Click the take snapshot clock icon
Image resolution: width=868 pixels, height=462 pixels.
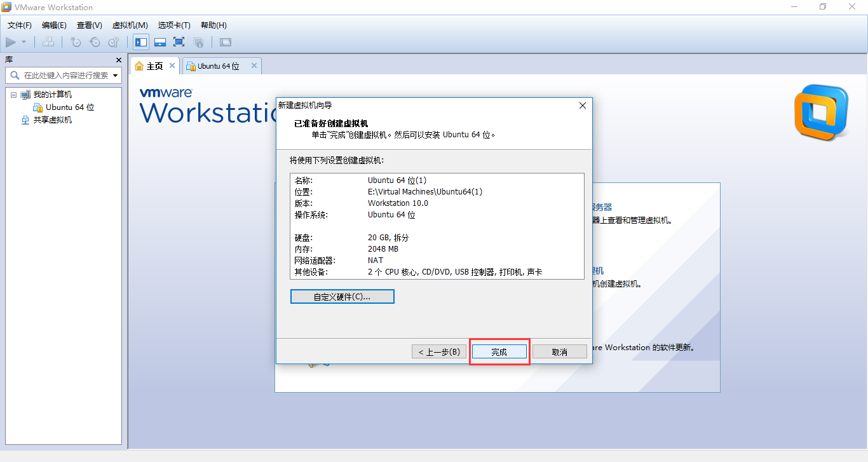[x=76, y=42]
